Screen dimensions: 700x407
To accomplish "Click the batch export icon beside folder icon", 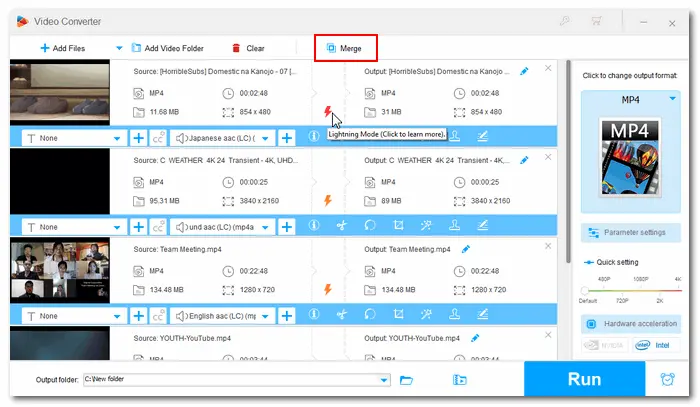I will [459, 380].
